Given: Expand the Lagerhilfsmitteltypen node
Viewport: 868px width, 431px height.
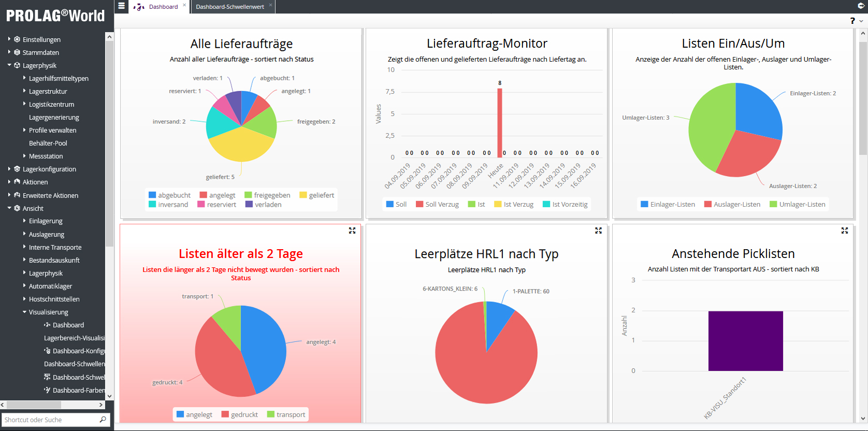Looking at the screenshot, I should (x=24, y=78).
